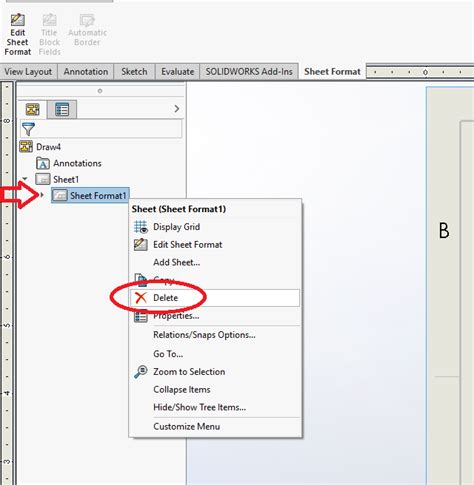Open the Annotation tab
The width and height of the screenshot is (474, 485).
pos(86,72)
